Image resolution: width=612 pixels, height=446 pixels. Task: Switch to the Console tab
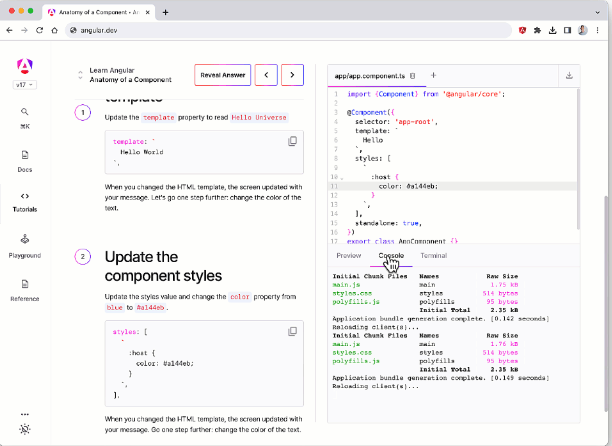pyautogui.click(x=391, y=256)
